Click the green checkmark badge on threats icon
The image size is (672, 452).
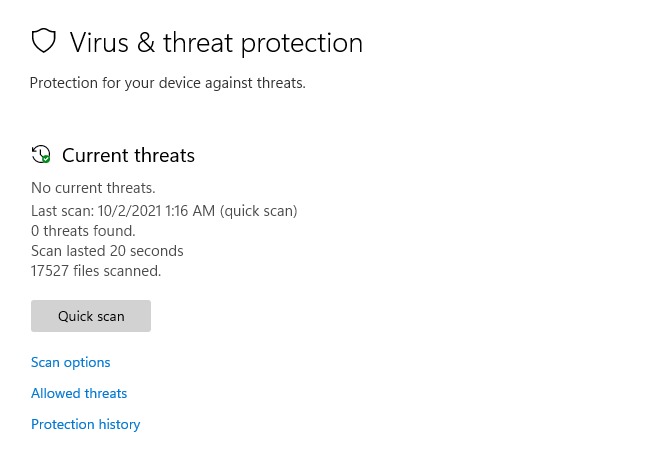tap(46, 159)
